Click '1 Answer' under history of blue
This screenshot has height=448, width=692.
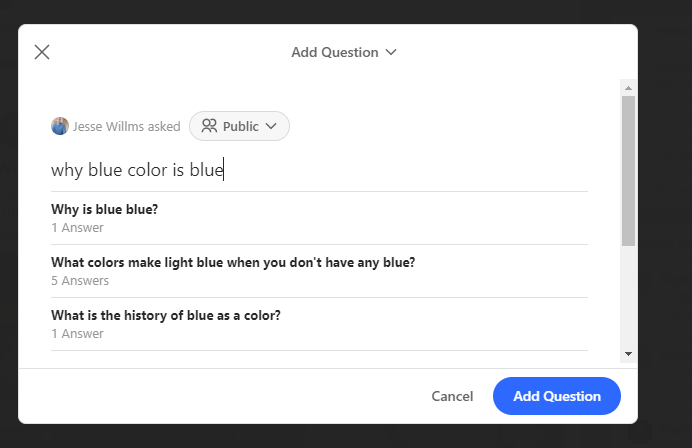[x=77, y=334]
